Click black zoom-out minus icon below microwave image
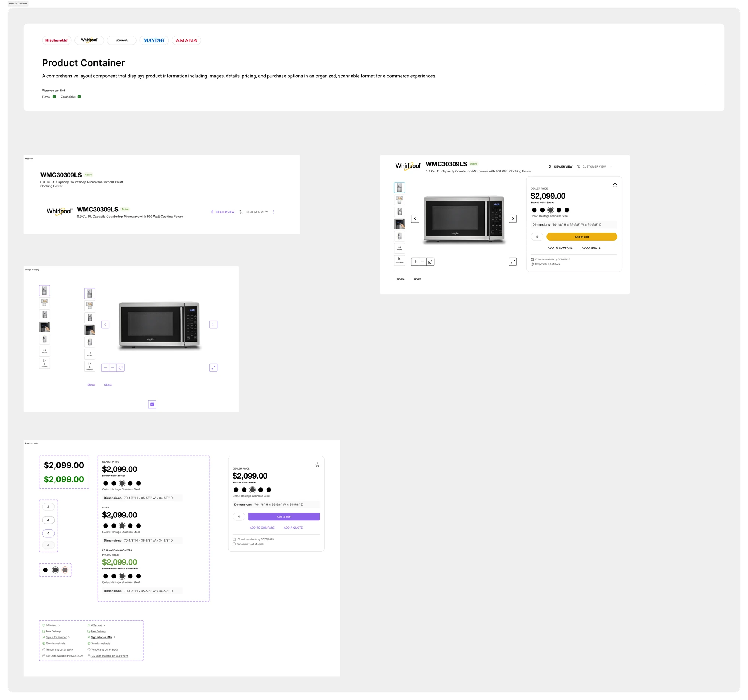 click(423, 262)
